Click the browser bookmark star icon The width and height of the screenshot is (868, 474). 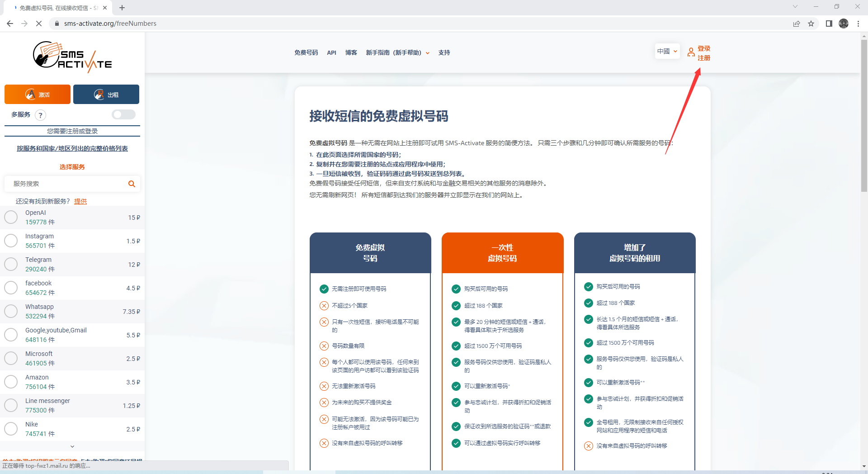[811, 24]
